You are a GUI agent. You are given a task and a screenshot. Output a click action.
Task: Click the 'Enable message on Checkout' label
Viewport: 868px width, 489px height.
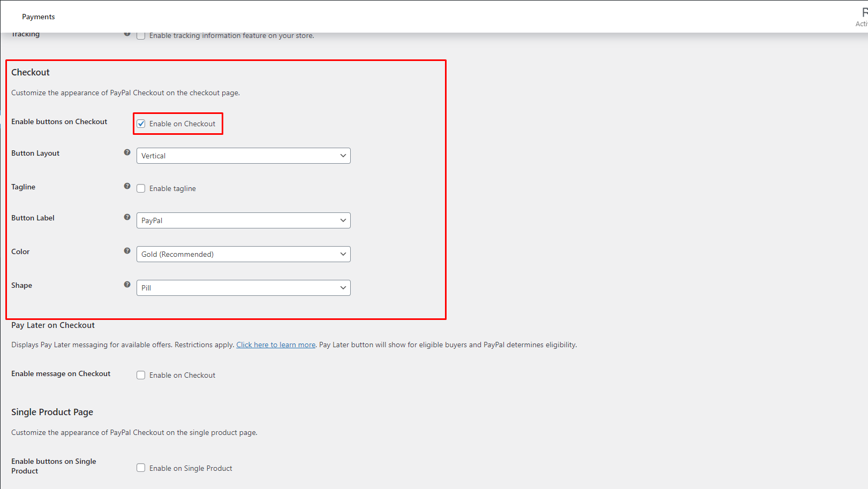[x=61, y=373]
